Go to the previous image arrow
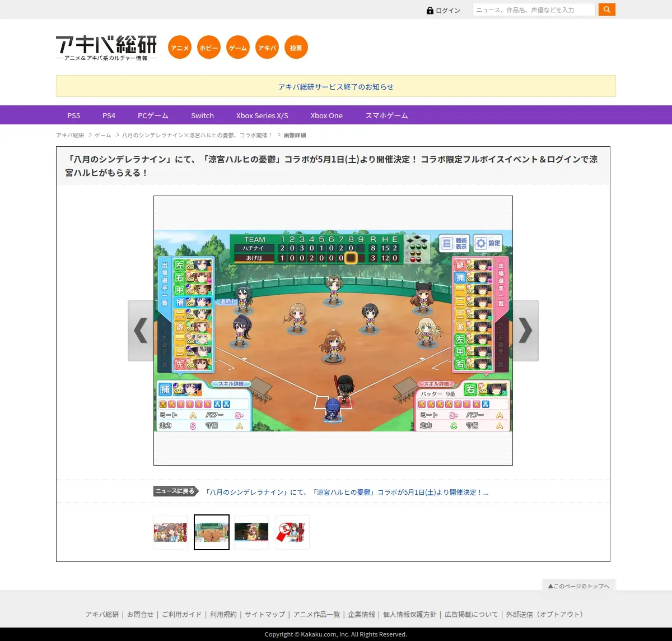This screenshot has height=641, width=672. click(x=141, y=331)
